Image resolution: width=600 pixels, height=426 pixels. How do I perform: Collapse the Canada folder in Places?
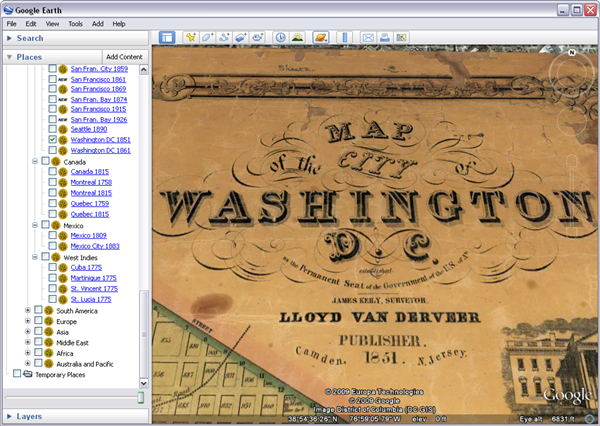click(34, 161)
